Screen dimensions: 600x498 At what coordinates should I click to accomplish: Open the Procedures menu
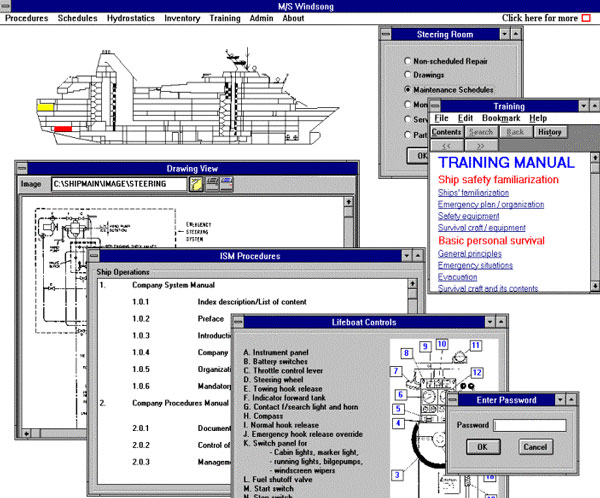click(26, 18)
